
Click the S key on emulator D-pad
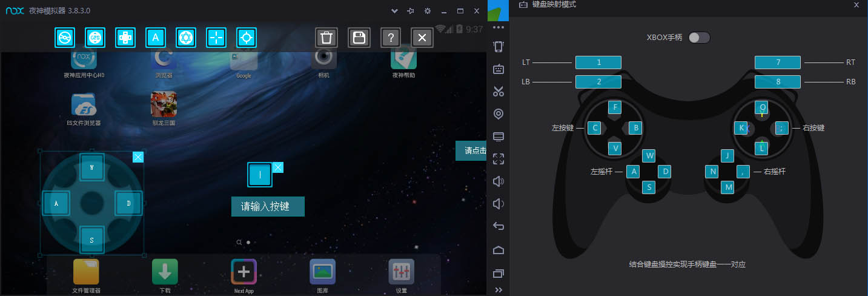click(x=92, y=240)
